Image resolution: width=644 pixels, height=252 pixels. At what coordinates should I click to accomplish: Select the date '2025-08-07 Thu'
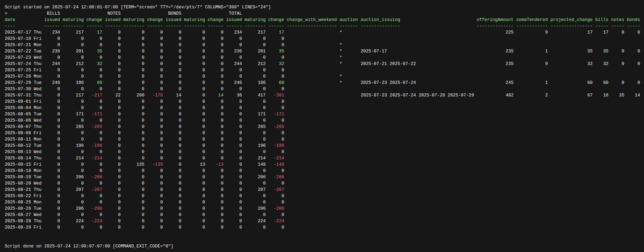(23, 127)
